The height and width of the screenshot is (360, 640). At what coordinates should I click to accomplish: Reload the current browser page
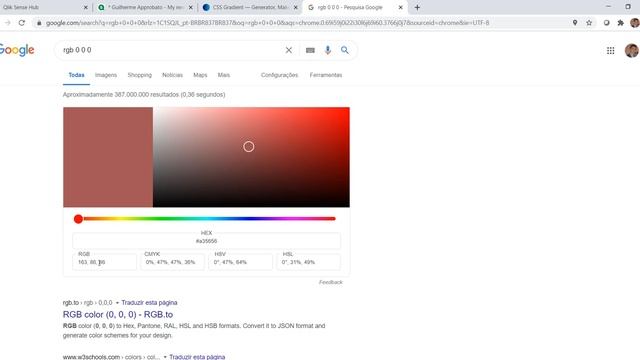(22, 23)
